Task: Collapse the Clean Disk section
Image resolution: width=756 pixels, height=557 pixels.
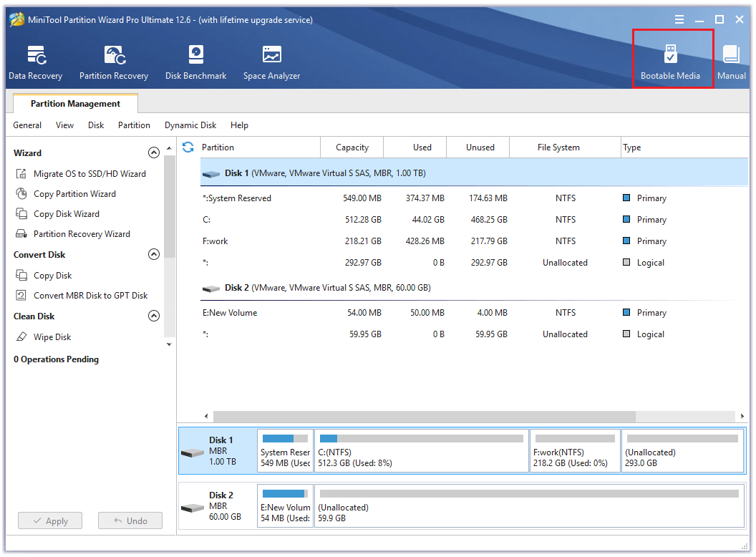Action: (x=154, y=316)
